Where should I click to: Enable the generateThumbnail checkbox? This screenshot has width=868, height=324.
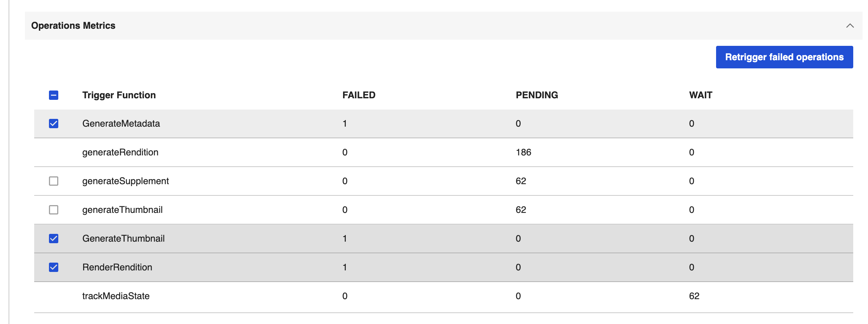pyautogui.click(x=54, y=209)
